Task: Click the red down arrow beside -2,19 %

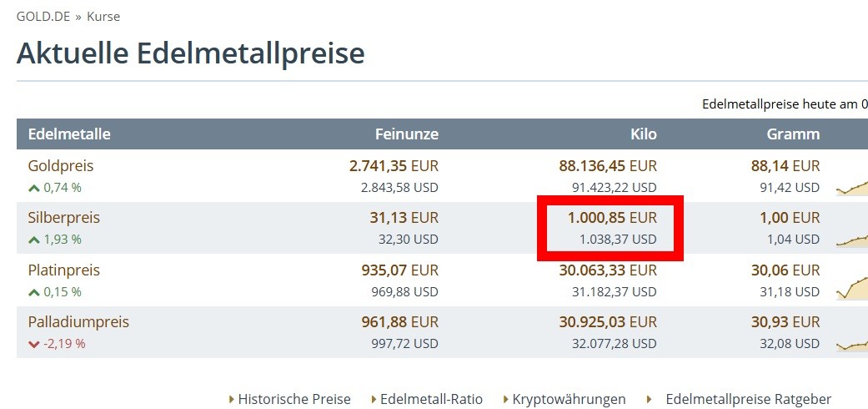Action: 33,344
